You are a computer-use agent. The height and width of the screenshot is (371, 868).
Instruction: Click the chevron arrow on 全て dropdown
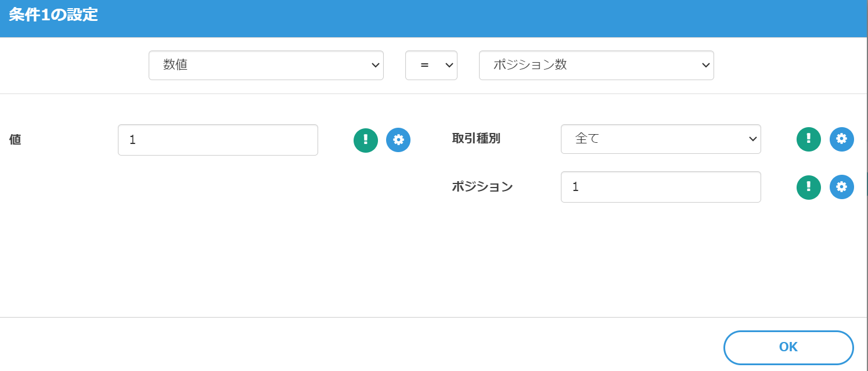coord(752,139)
